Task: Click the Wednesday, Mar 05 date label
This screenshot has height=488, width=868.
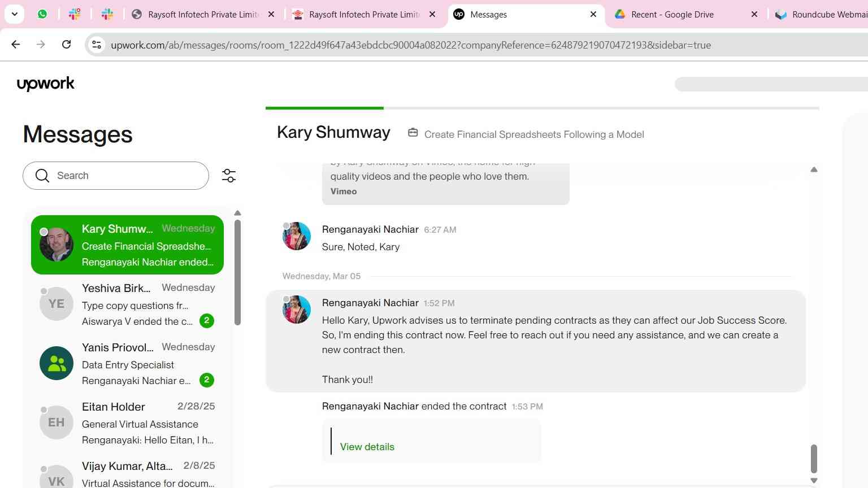Action: [x=322, y=276]
